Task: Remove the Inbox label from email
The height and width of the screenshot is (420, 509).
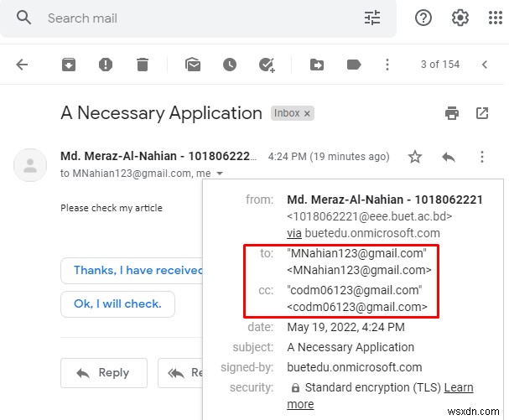Action: point(307,114)
